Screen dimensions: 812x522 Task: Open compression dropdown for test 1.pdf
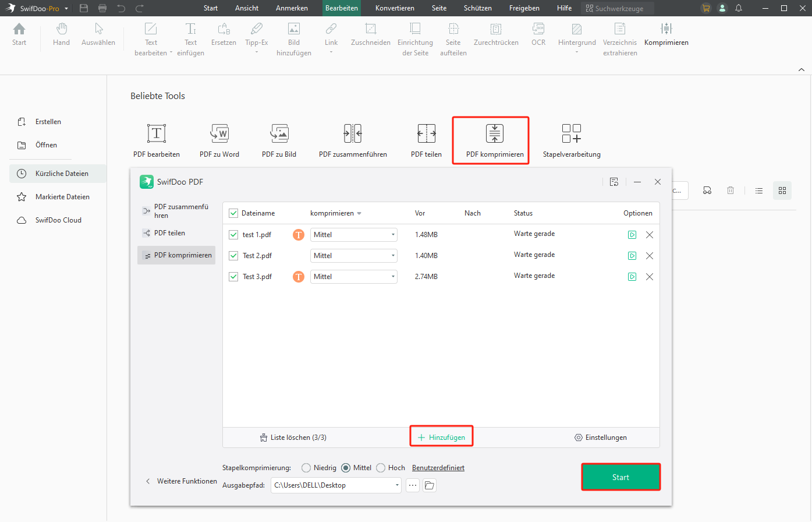coord(354,235)
